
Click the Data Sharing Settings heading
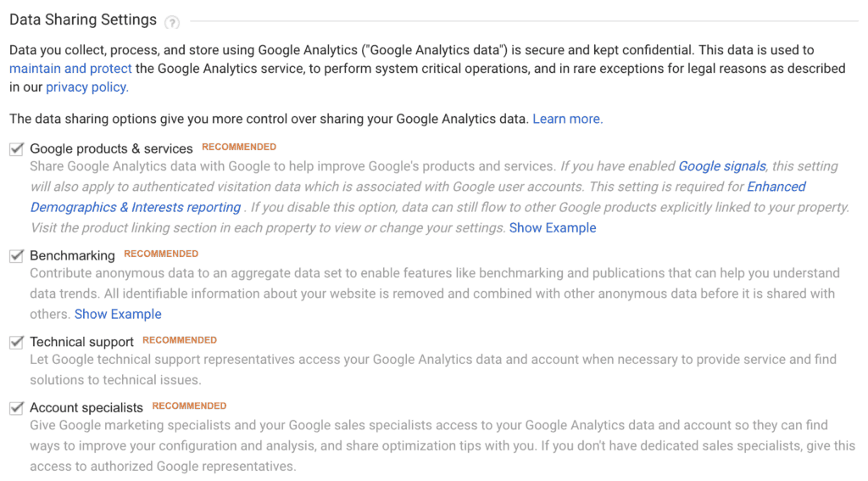tap(83, 20)
